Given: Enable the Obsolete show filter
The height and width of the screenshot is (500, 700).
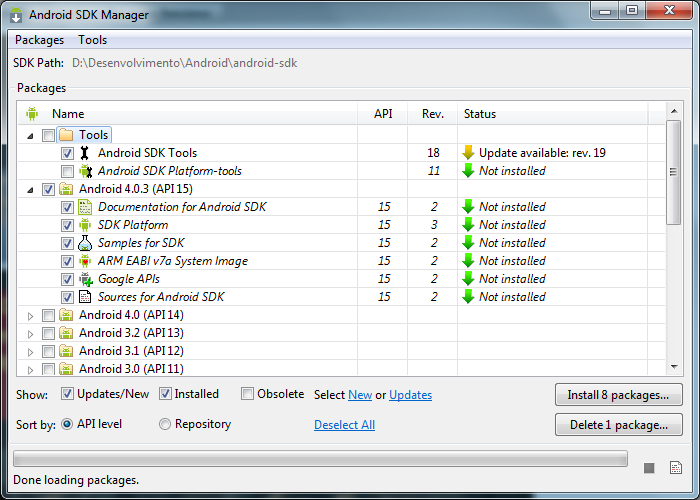Looking at the screenshot, I should [247, 394].
